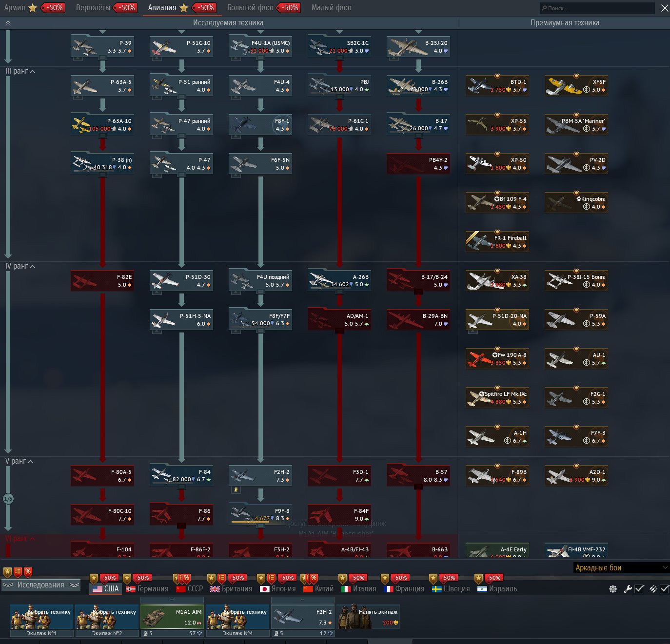The height and width of the screenshot is (644, 670).
Task: Switch to the Вертолёты tab
Action: pyautogui.click(x=93, y=8)
